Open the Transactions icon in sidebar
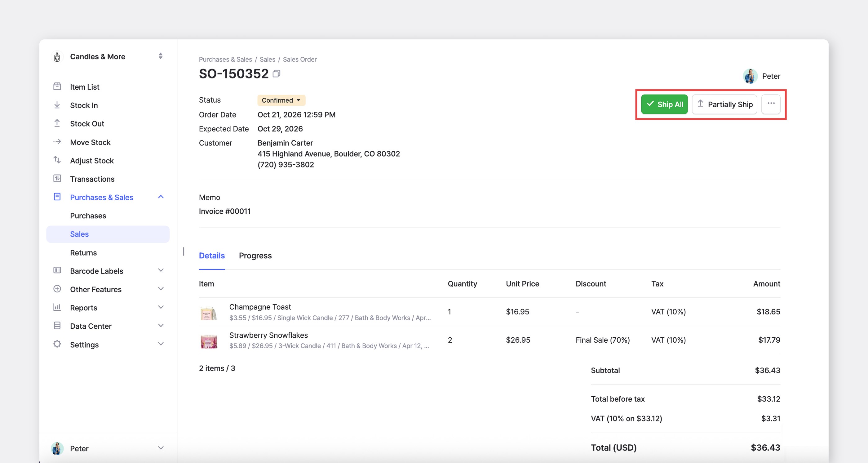Screen dimensions: 868x463 tap(57, 178)
